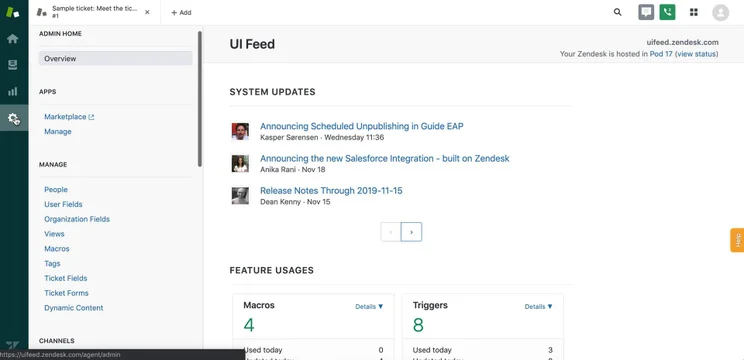
Task: Click Anika Rani's avatar thumbnail
Action: tap(240, 164)
